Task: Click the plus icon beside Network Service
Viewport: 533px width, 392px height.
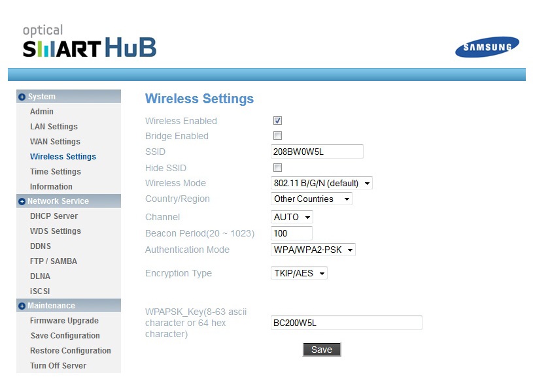Action: pos(22,201)
